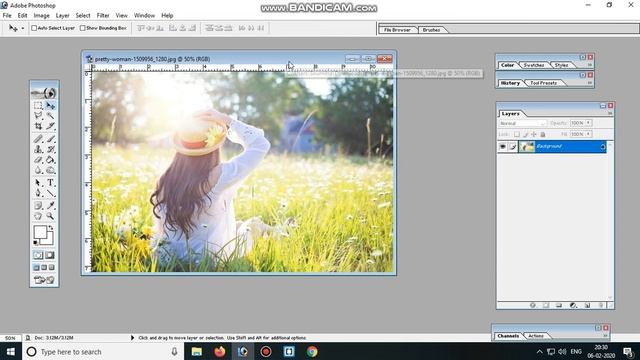Select the Notes tool
The height and width of the screenshot is (360, 640).
(x=38, y=205)
